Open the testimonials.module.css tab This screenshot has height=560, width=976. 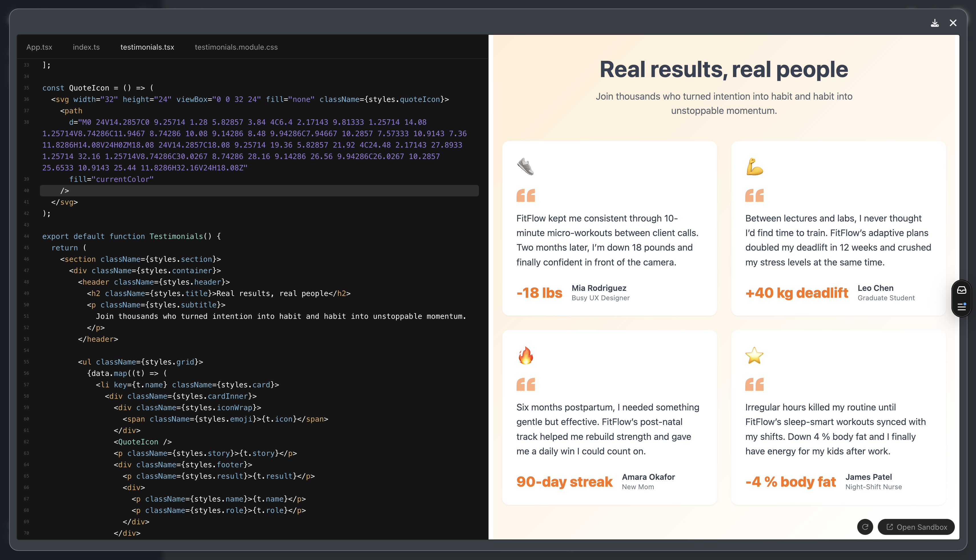[x=236, y=47]
